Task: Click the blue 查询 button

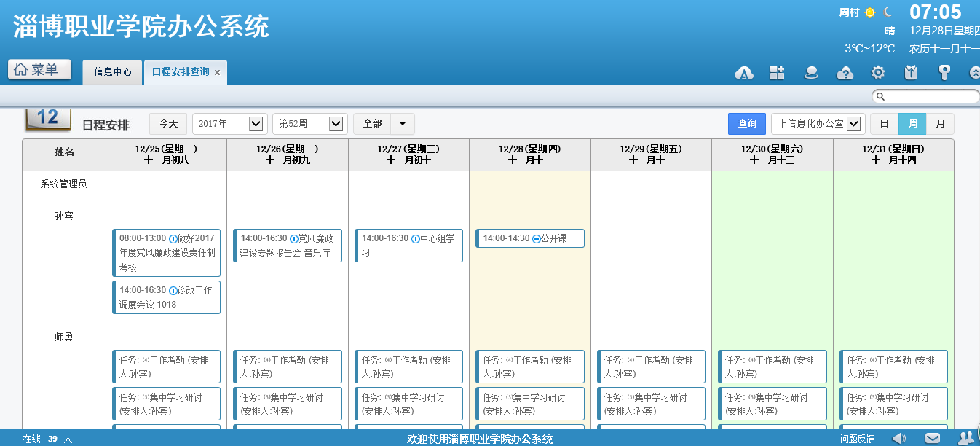Action: coord(747,124)
